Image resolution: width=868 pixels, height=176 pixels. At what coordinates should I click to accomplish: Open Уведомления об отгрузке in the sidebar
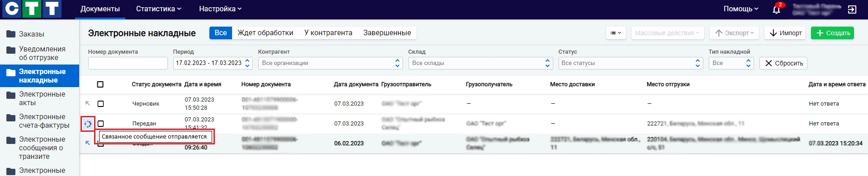coord(39,53)
